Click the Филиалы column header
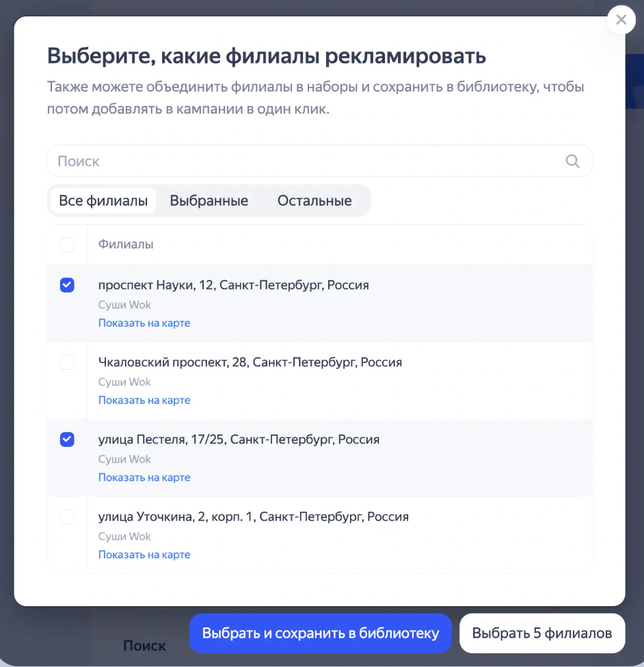The height and width of the screenshot is (667, 644). (126, 244)
